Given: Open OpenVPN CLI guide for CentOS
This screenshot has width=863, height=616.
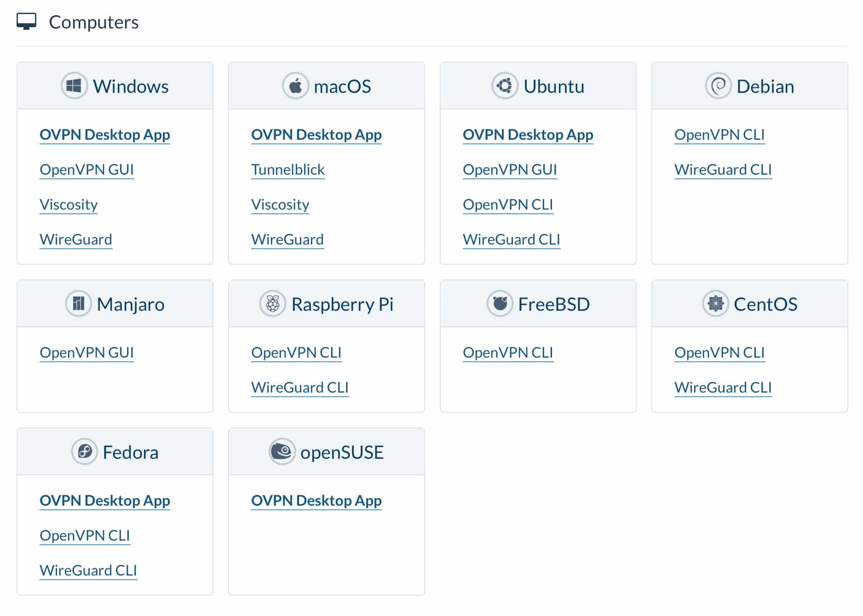Looking at the screenshot, I should (x=719, y=353).
